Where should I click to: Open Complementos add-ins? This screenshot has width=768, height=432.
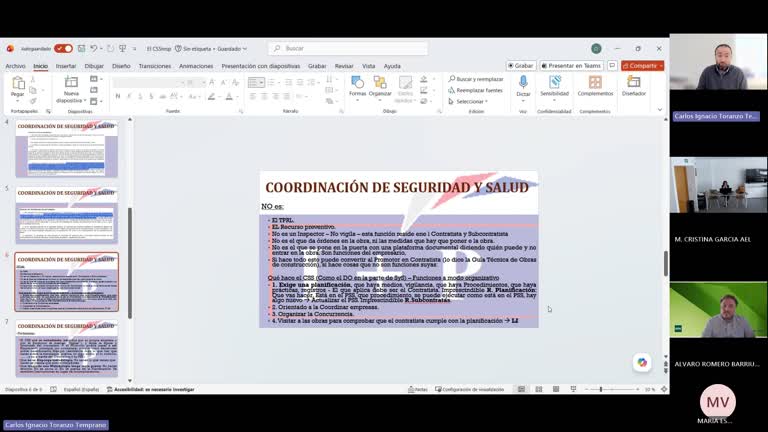tap(595, 86)
